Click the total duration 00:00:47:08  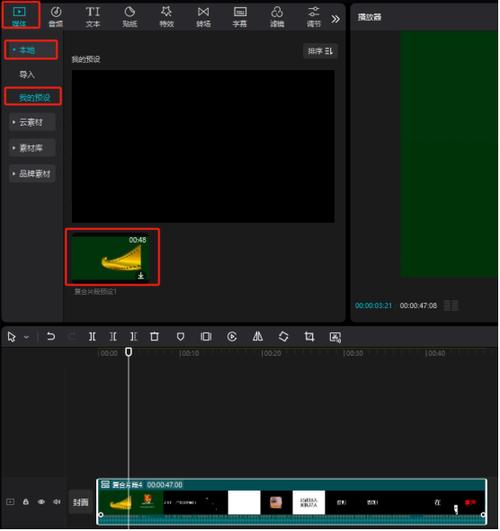(418, 305)
